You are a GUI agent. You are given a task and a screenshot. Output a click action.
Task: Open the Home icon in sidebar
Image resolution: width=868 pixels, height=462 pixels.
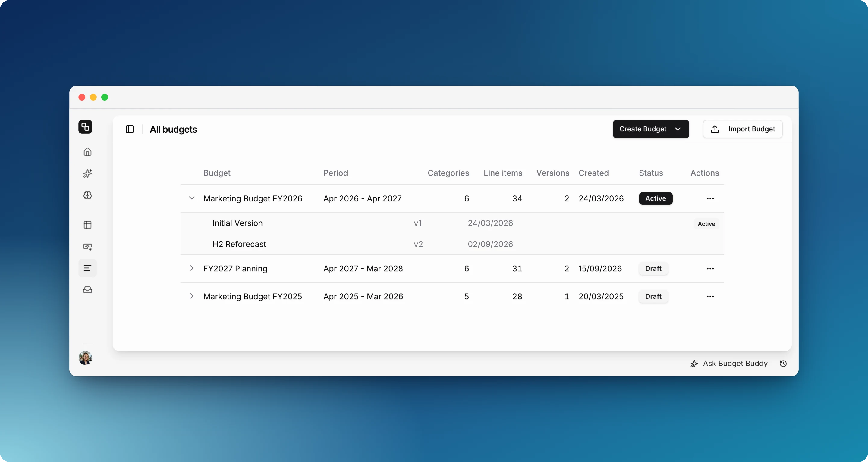[x=88, y=152]
